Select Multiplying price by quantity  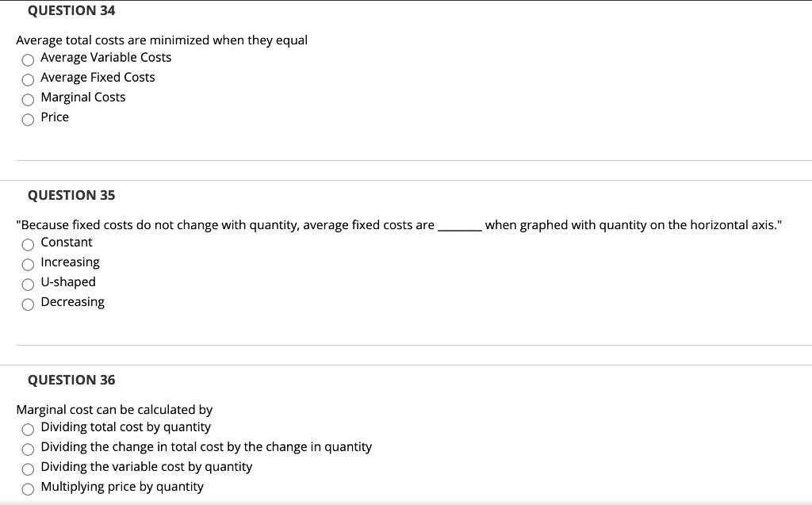click(x=28, y=488)
